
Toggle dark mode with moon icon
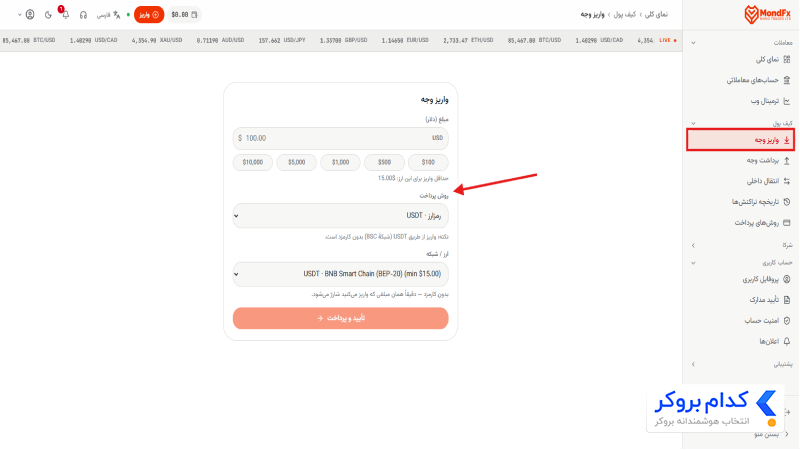[x=48, y=15]
